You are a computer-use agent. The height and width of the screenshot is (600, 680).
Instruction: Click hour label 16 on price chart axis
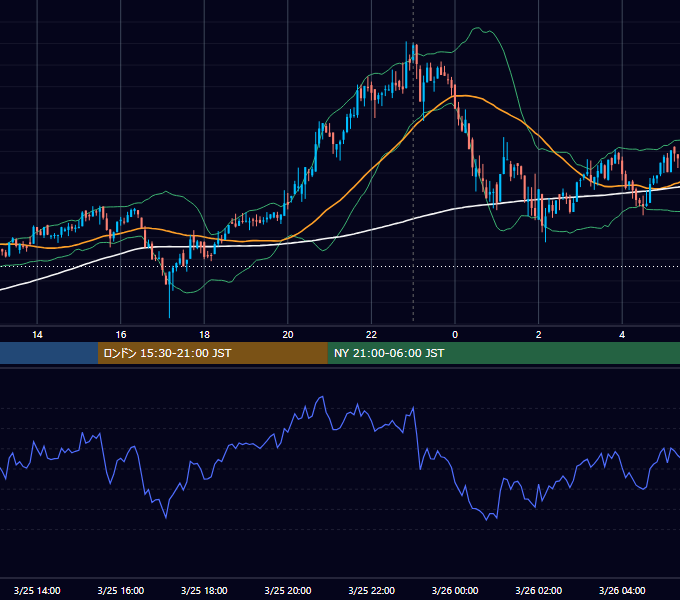121,335
